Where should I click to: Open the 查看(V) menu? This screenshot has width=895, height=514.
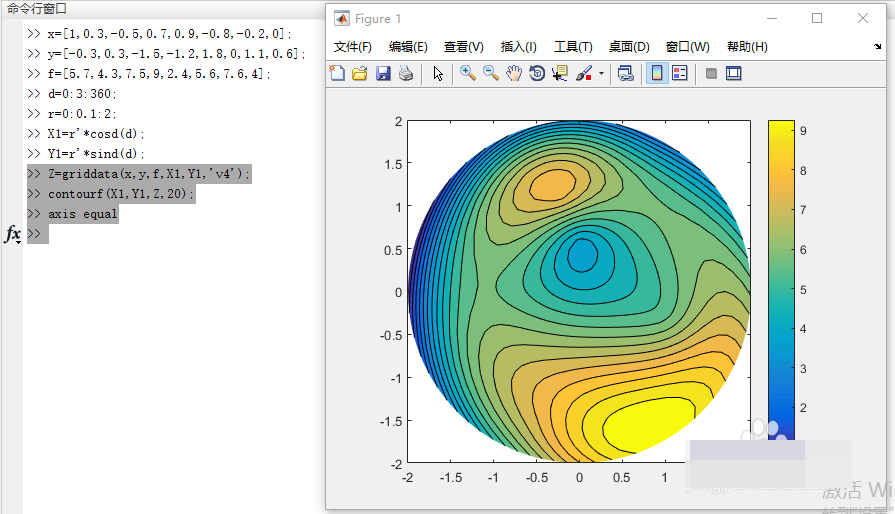[463, 47]
